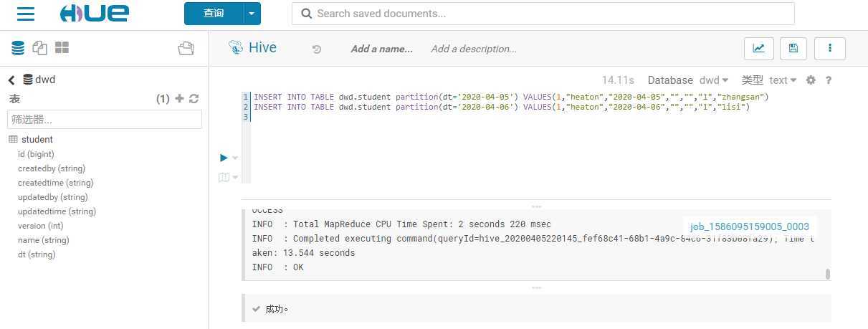The image size is (868, 329).
Task: Click line 1 of the editor
Action: (x=511, y=97)
